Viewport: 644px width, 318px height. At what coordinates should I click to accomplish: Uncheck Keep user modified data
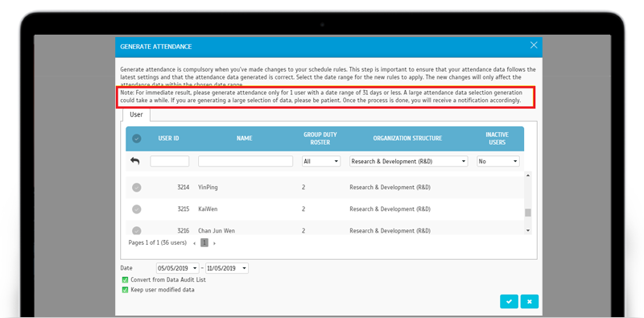pos(126,290)
